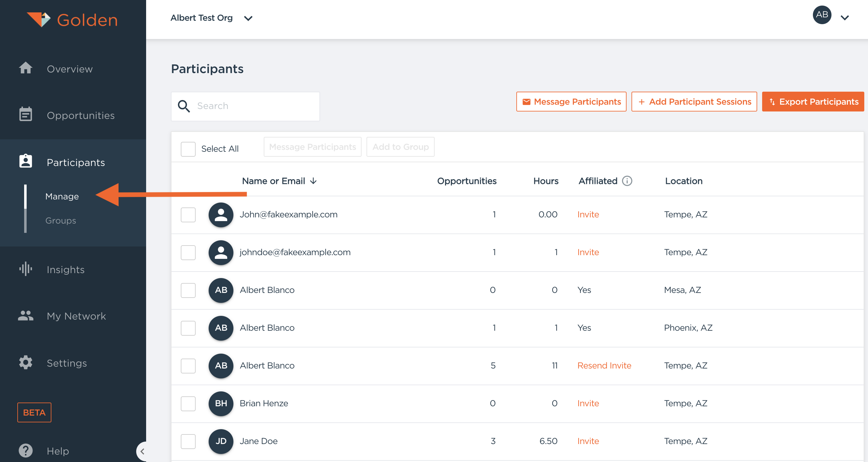Viewport: 868px width, 462px height.
Task: Click Resend Invite for Albert Blanco
Action: coord(604,365)
